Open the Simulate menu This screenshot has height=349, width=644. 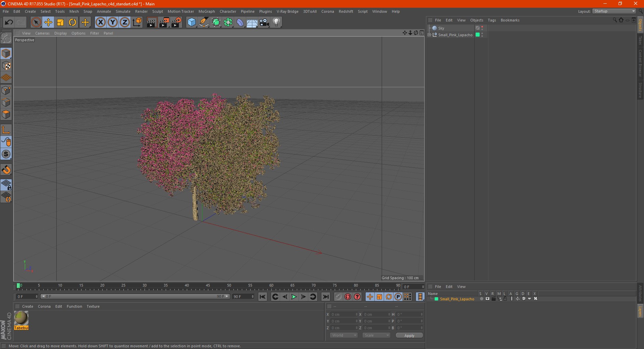pos(123,11)
